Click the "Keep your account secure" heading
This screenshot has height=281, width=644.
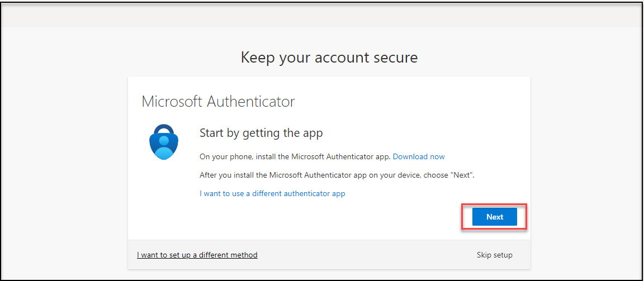[329, 57]
